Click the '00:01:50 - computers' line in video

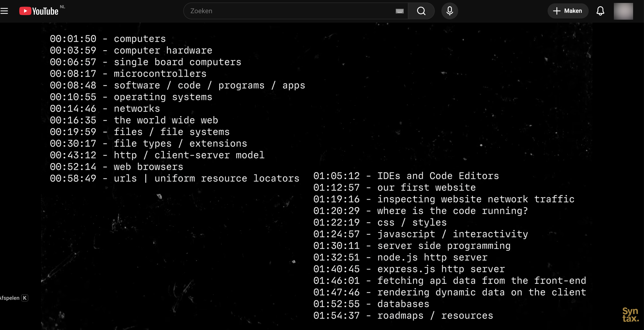108,39
